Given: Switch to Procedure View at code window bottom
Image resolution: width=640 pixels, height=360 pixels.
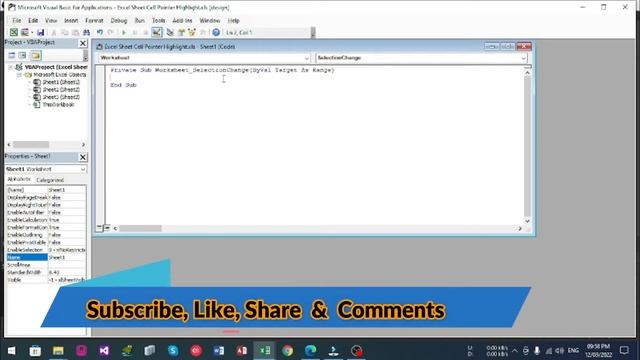Looking at the screenshot, I should [100, 228].
